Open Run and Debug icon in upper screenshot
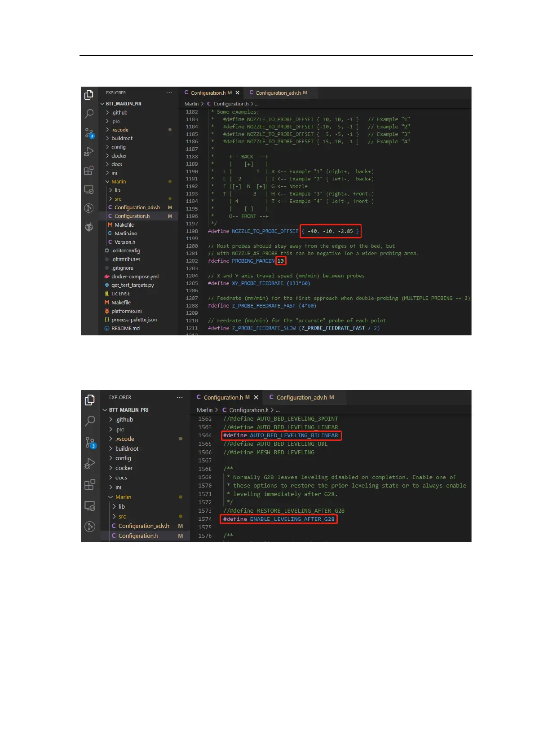 (x=89, y=152)
